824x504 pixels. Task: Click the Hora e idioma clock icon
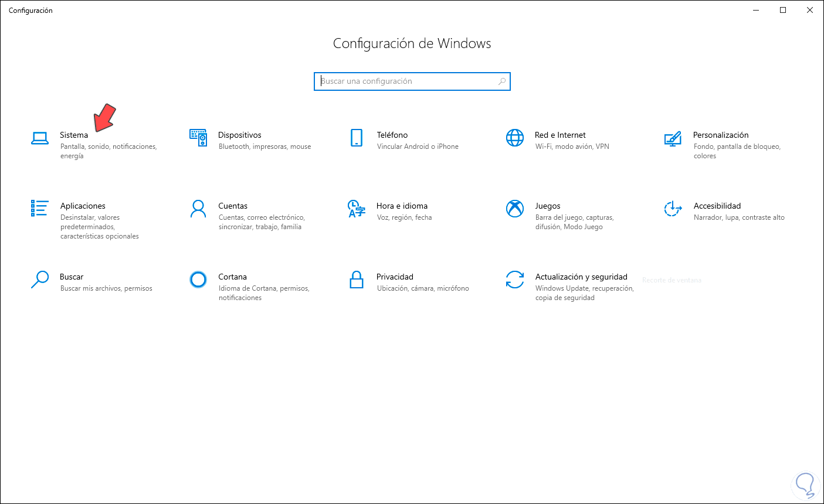(x=357, y=209)
